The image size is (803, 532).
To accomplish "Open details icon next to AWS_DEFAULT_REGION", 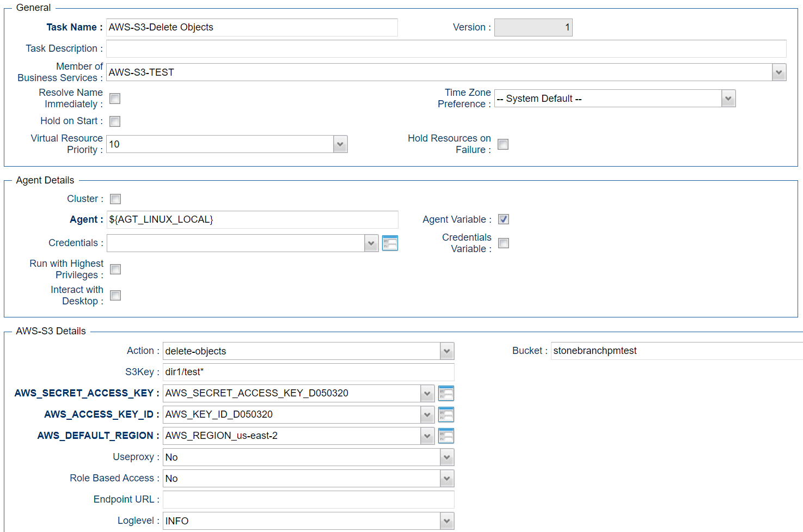I will click(446, 436).
